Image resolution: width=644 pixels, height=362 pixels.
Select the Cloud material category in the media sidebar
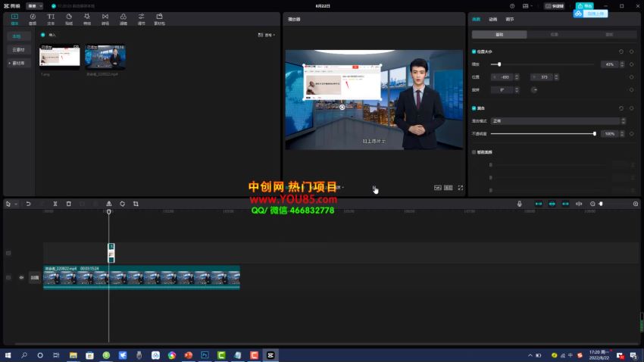[18, 50]
